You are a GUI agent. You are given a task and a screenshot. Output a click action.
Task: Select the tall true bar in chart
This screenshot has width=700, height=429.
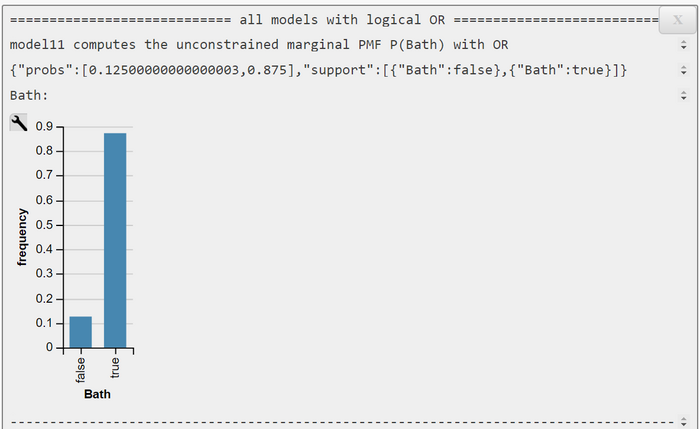click(x=115, y=240)
